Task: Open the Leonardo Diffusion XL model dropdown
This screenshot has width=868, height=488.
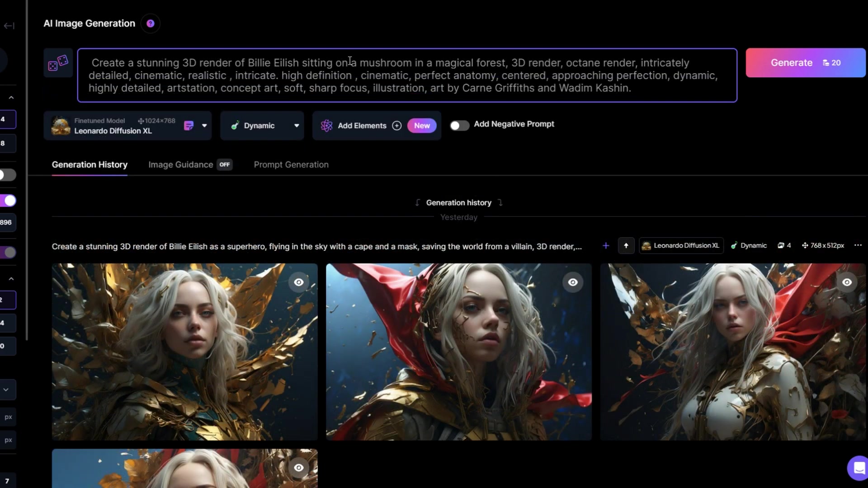Action: [204, 126]
